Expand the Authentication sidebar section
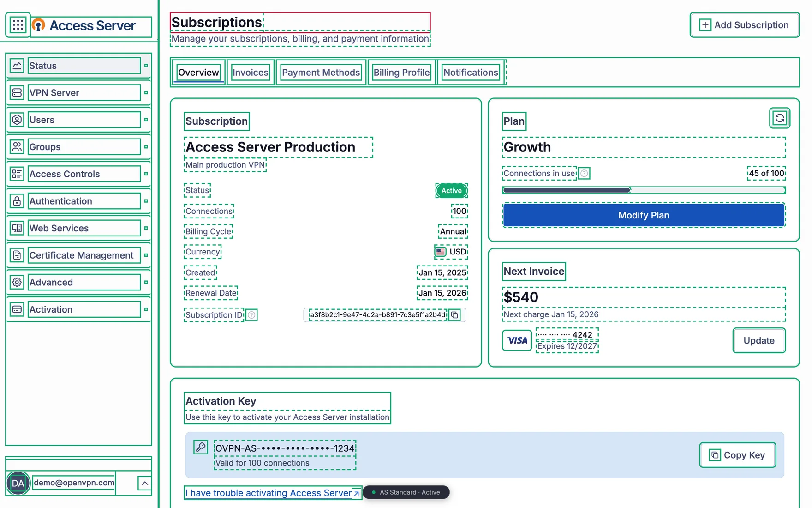Image resolution: width=812 pixels, height=508 pixels. coord(146,201)
